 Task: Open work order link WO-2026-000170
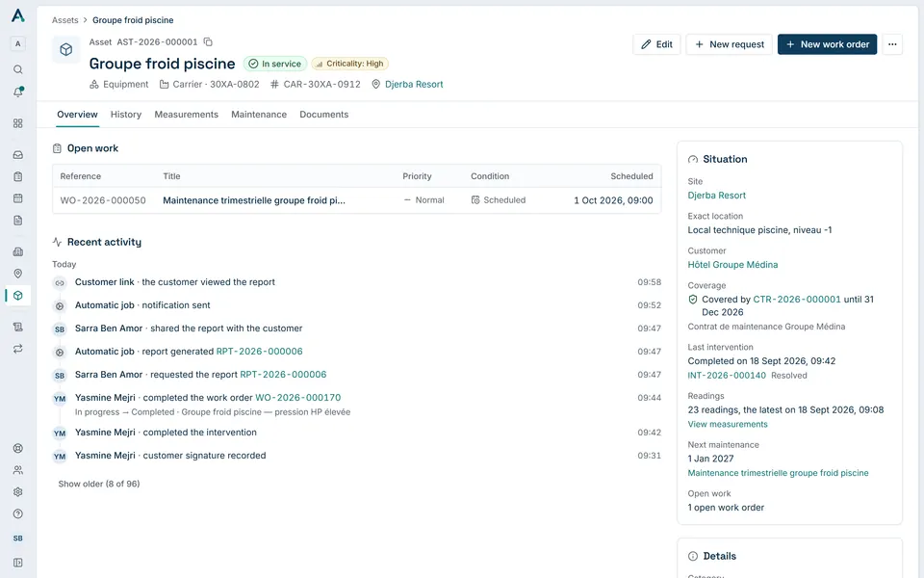297,398
